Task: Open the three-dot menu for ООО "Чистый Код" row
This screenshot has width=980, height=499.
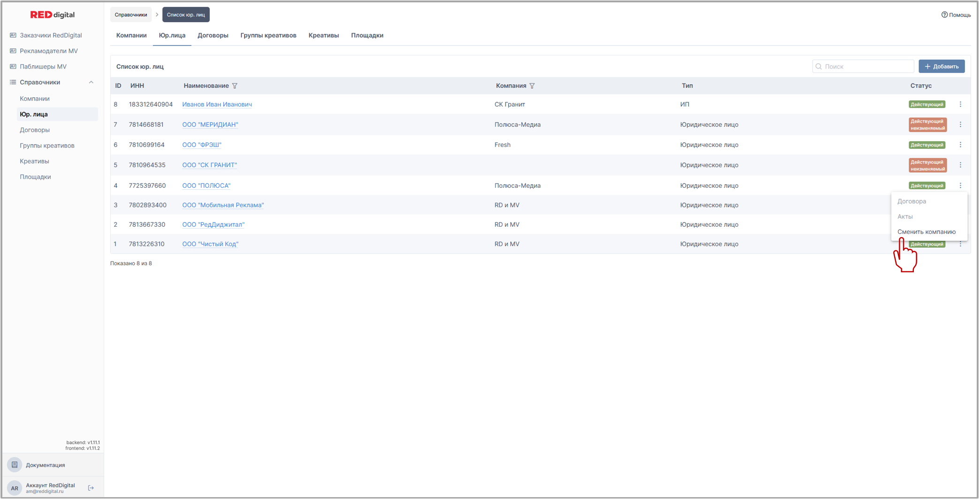Action: click(x=960, y=244)
